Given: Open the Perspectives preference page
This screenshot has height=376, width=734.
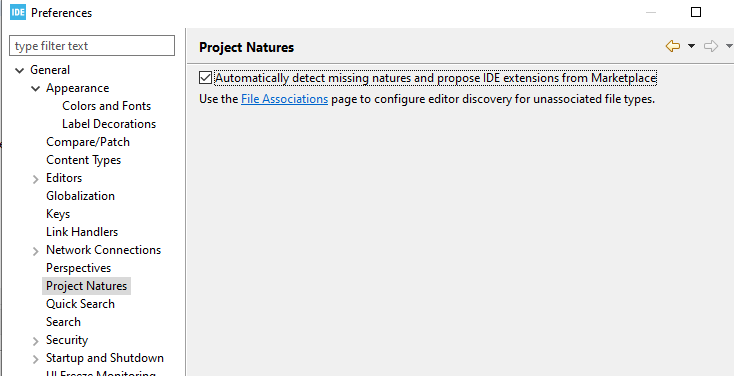Looking at the screenshot, I should [x=78, y=268].
